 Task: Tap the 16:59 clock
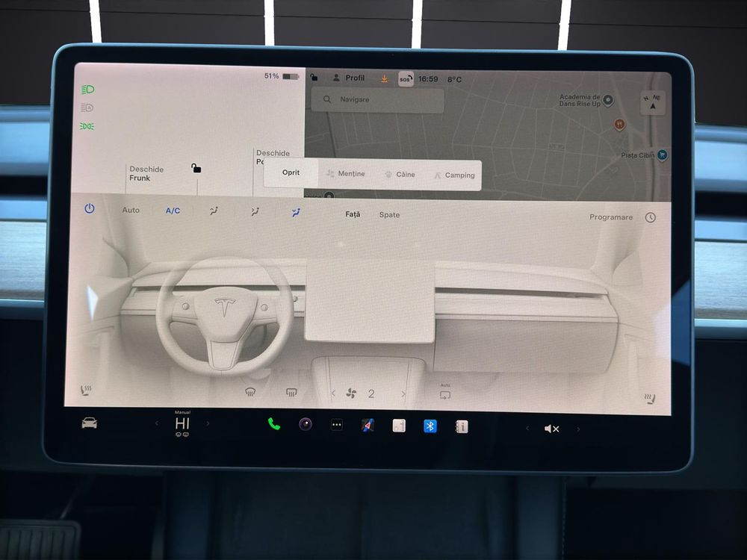click(428, 79)
